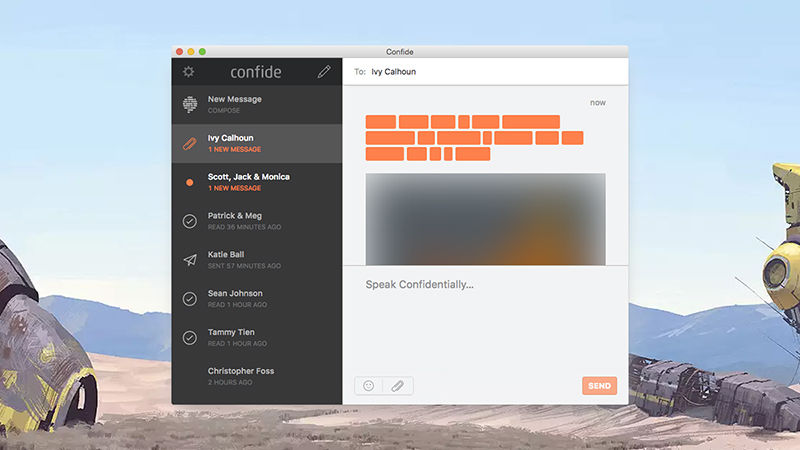Select the New Message compose row
The height and width of the screenshot is (450, 800).
pyautogui.click(x=257, y=105)
